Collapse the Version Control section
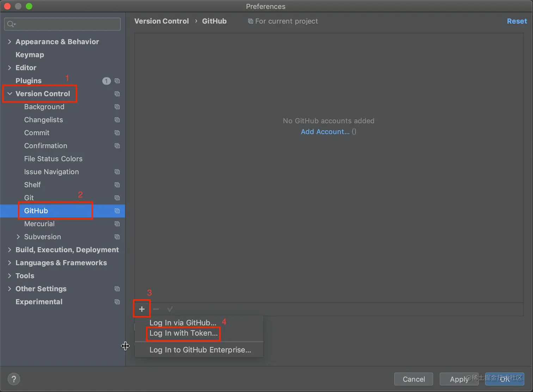 click(x=10, y=94)
